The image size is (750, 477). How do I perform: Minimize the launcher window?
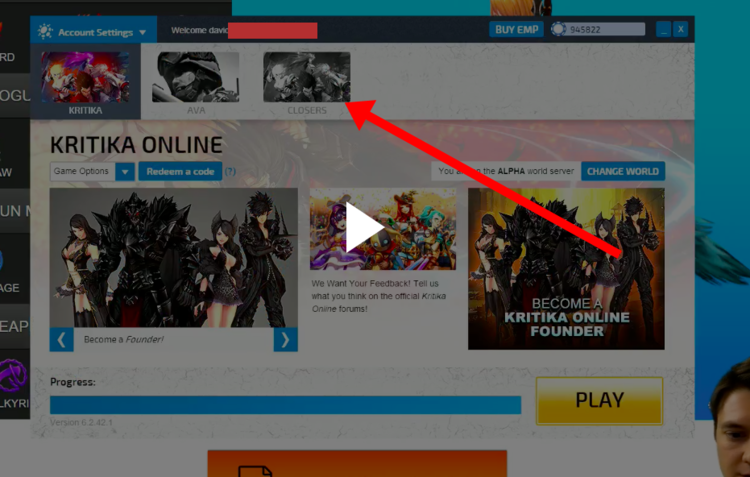tap(663, 30)
